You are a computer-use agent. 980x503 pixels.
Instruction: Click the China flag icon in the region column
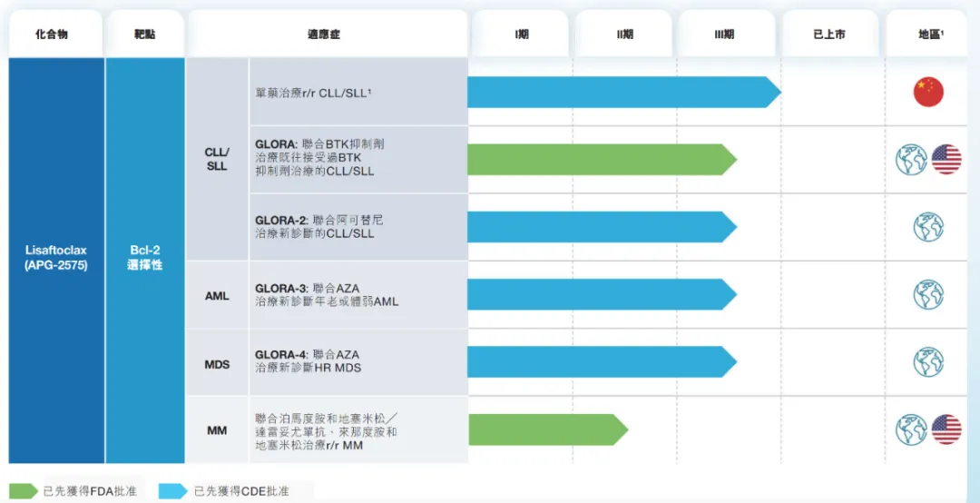(928, 93)
